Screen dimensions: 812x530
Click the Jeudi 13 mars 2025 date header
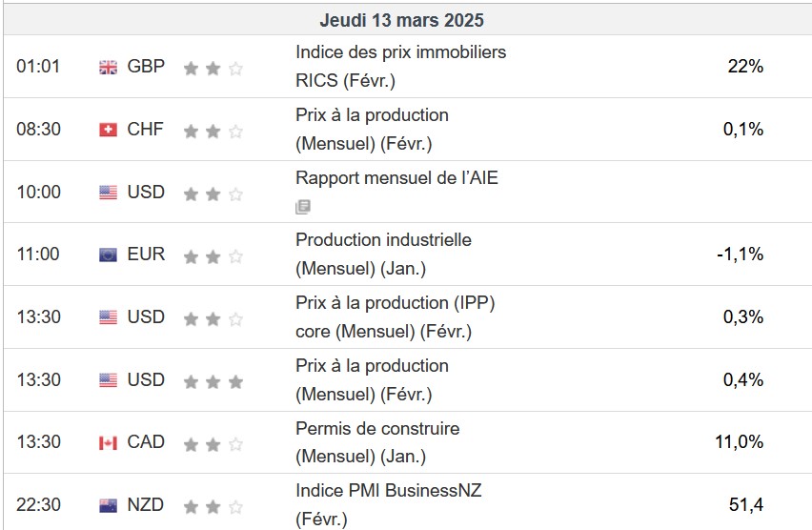[x=401, y=20]
